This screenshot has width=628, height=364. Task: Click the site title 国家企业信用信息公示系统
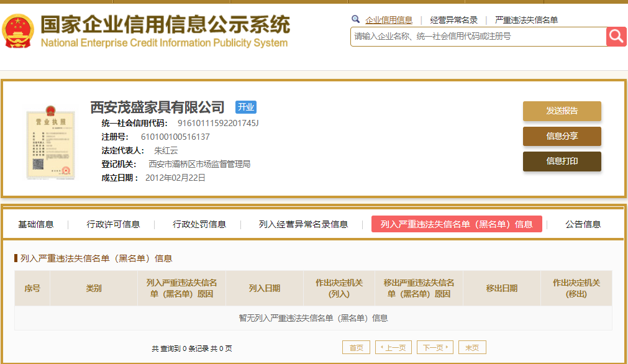pyautogui.click(x=165, y=24)
